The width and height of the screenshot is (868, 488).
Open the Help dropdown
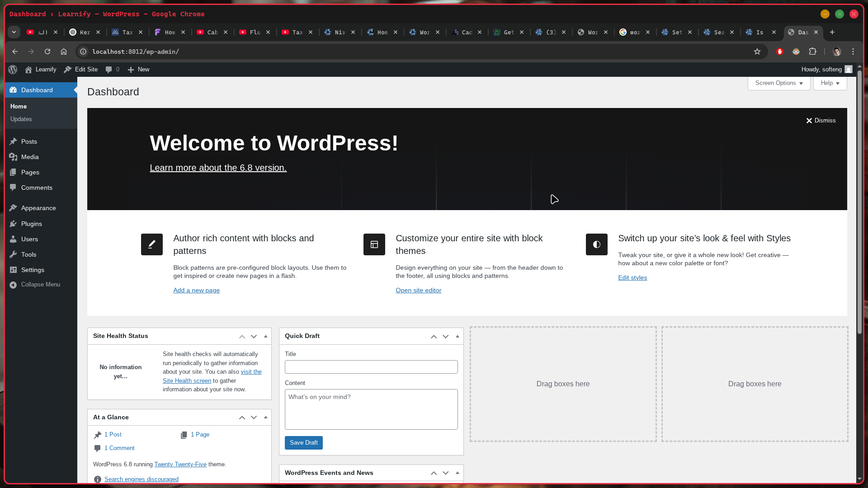tap(829, 83)
